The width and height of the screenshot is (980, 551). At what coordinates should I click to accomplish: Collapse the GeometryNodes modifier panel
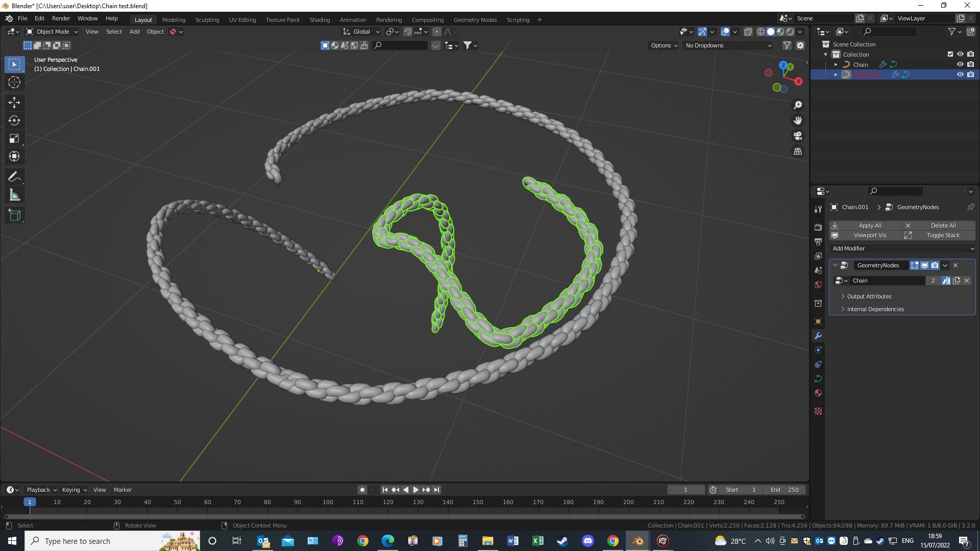pos(835,265)
